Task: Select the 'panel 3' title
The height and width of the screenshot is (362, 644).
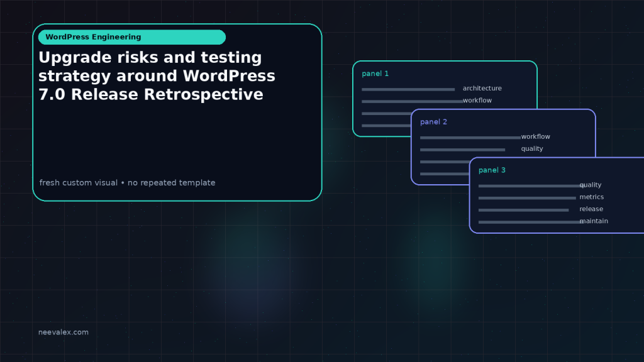Action: tap(492, 170)
